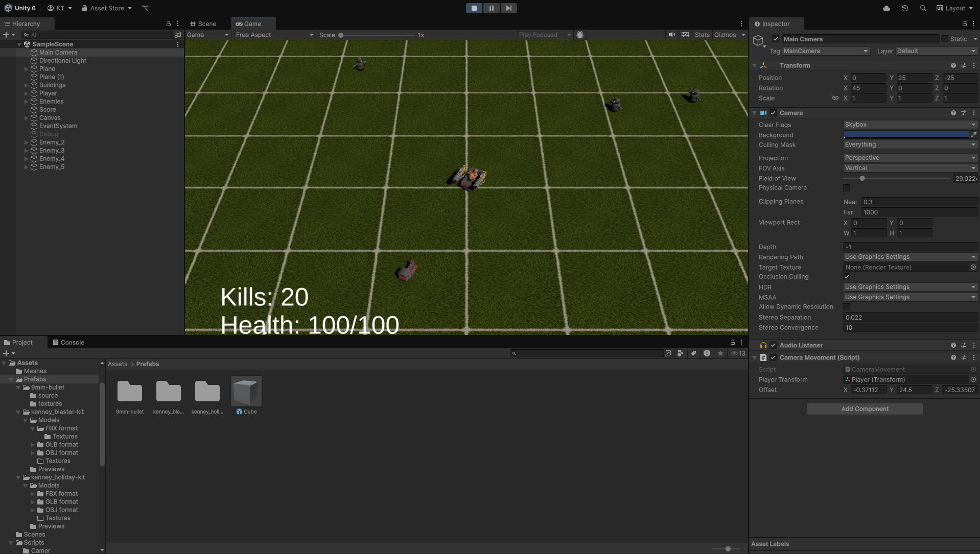Click the search magnifier in the top bar
This screenshot has height=554, width=980.
(923, 8)
